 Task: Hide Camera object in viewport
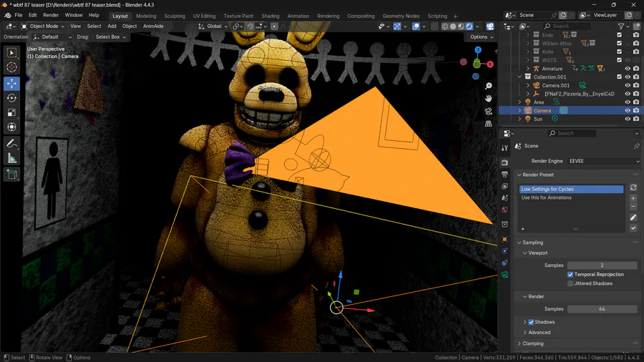[628, 110]
